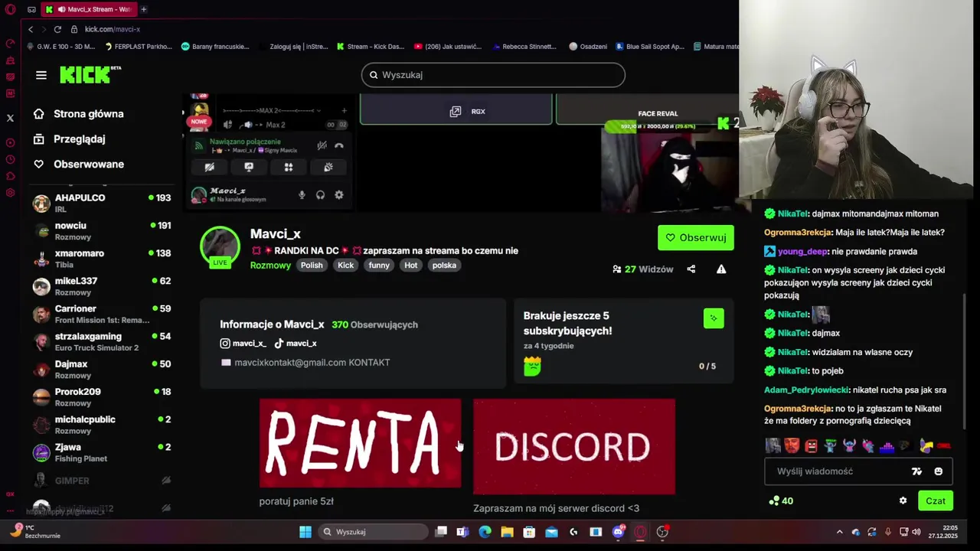Viewport: 980px width, 551px height.
Task: Open mikeL337 channel in sidebar
Action: coord(103,286)
